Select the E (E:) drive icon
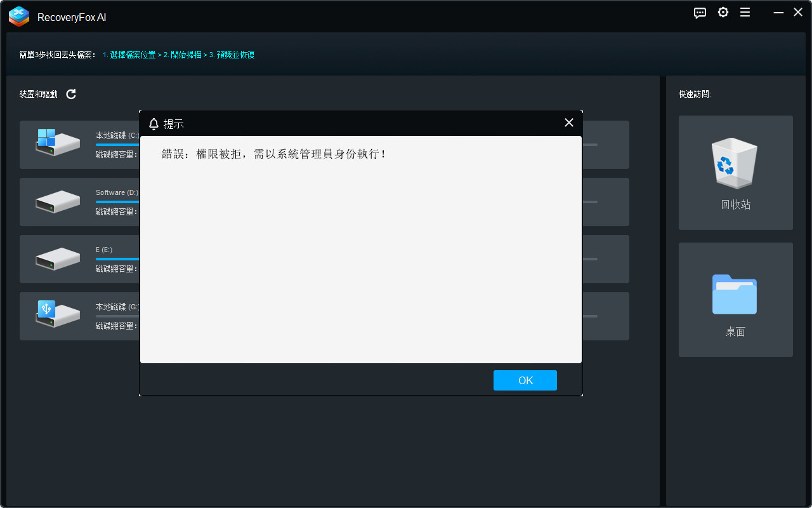This screenshot has width=812, height=508. coord(58,258)
